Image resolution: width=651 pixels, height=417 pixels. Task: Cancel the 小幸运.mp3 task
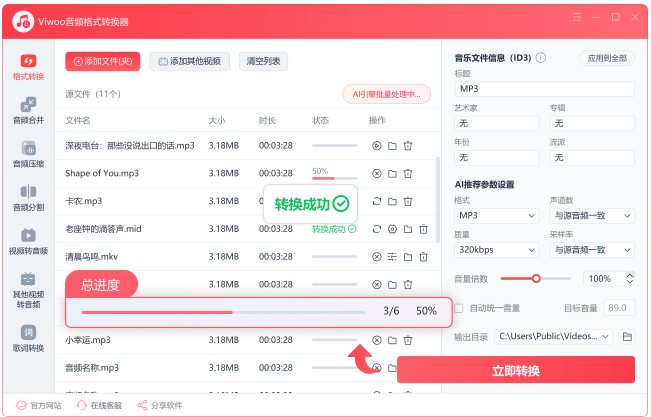click(x=377, y=341)
